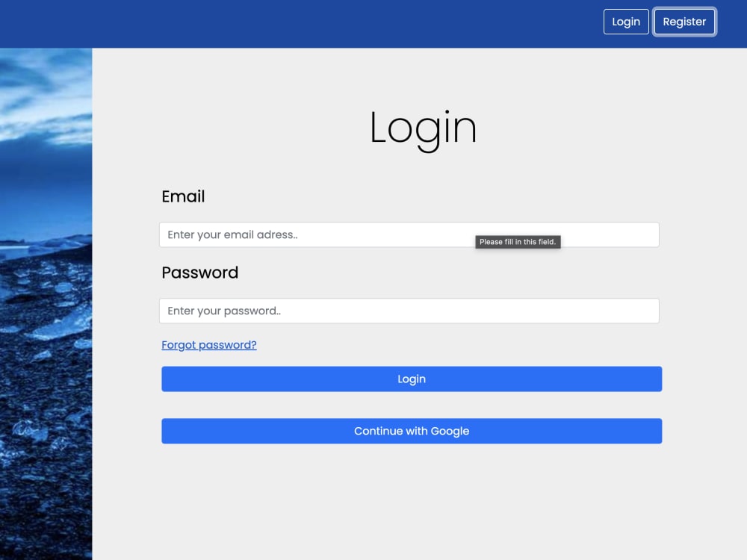Click the ocean background image sidebar

tap(46, 299)
